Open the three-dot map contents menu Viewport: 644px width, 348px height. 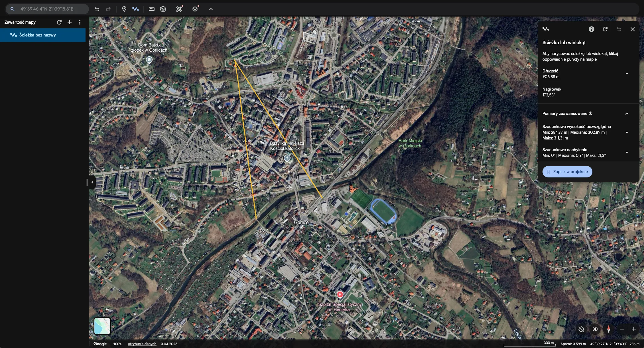tap(80, 22)
